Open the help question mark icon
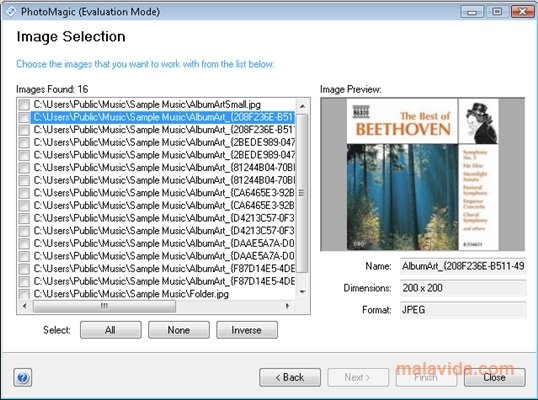 click(x=23, y=377)
